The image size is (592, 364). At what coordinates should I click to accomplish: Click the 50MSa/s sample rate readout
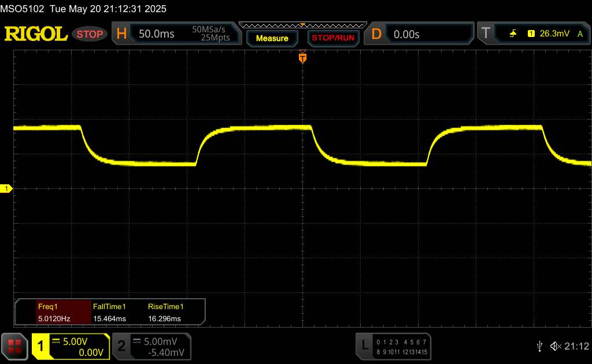pyautogui.click(x=208, y=29)
